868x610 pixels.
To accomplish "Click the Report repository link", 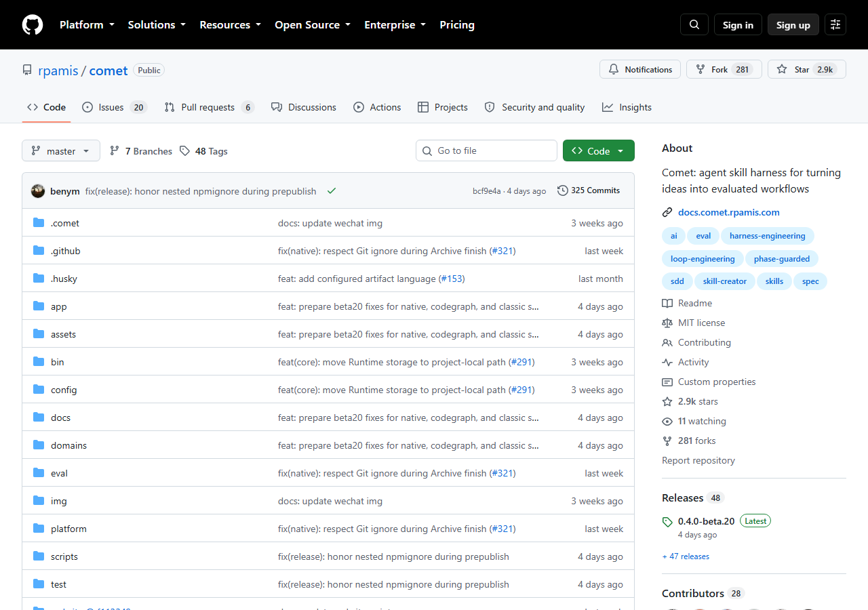I will pyautogui.click(x=698, y=460).
